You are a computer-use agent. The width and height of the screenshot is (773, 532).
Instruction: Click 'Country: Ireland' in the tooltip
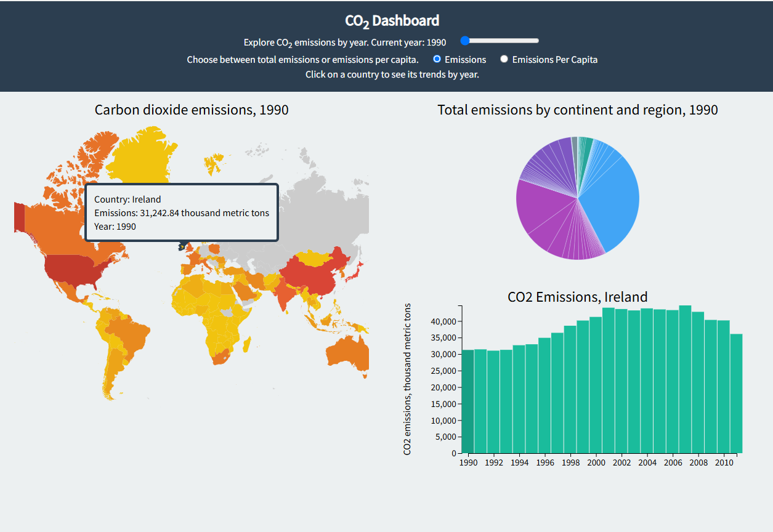pos(127,199)
